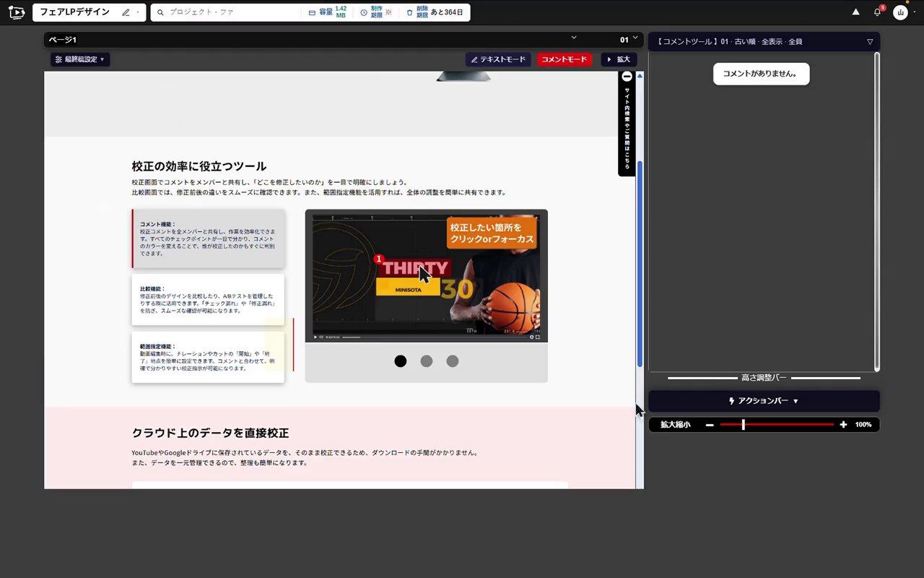Click the scroll-up arrow of the preview scrollbar

tap(640, 75)
